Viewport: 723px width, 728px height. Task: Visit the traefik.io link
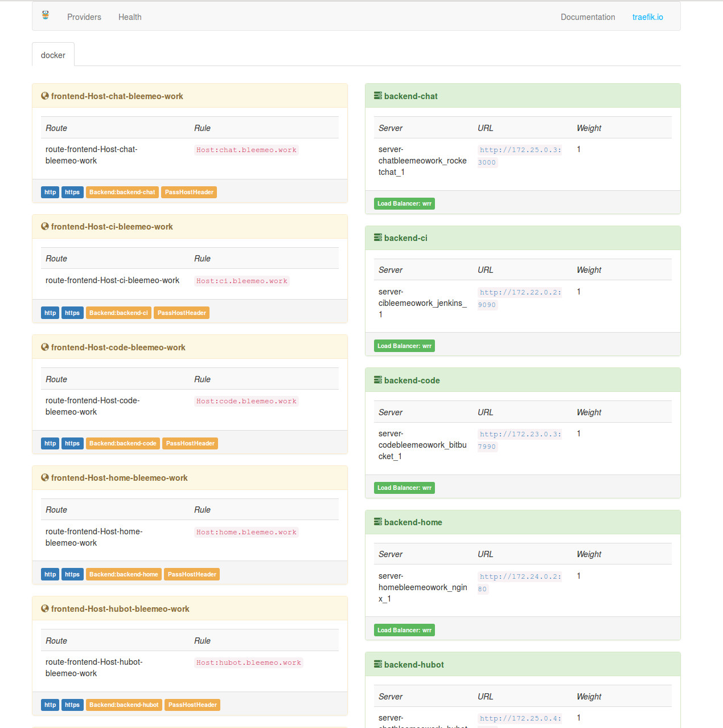tap(647, 17)
